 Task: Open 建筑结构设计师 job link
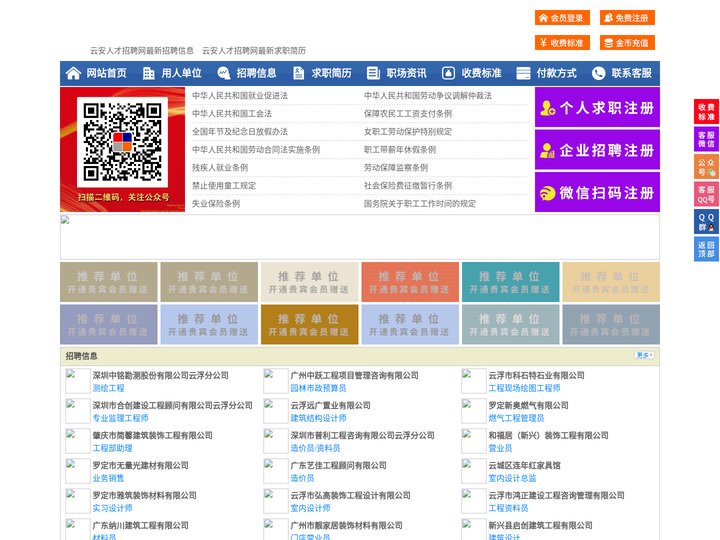[318, 418]
